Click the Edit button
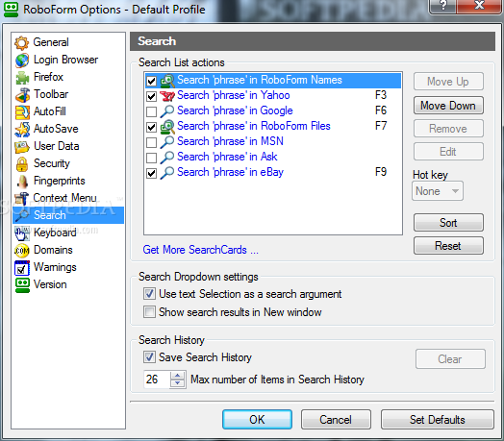504x441 pixels. [448, 152]
